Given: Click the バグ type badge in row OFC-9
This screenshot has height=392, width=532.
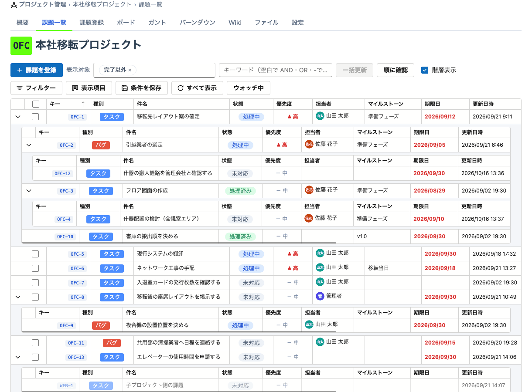Looking at the screenshot, I should pyautogui.click(x=101, y=325).
